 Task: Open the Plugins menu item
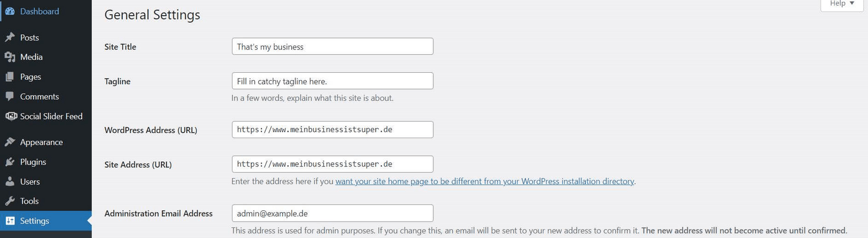pyautogui.click(x=33, y=162)
